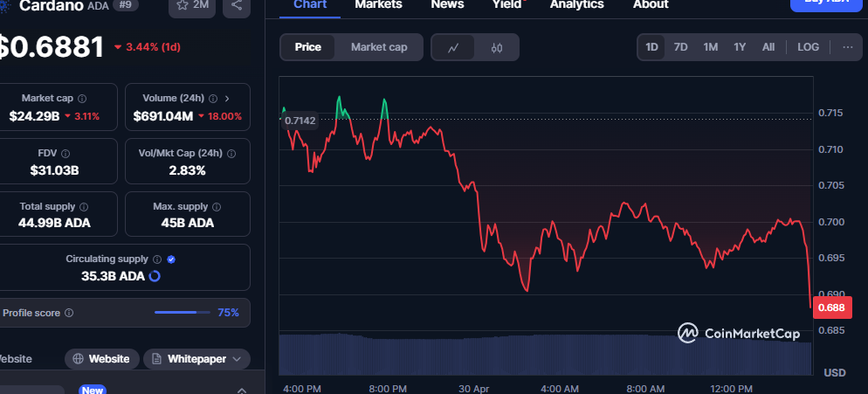Viewport: 868px width, 394px height.
Task: Select the 1M time range
Action: [x=710, y=47]
